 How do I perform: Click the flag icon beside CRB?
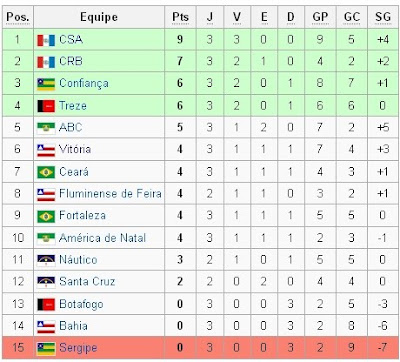click(46, 62)
